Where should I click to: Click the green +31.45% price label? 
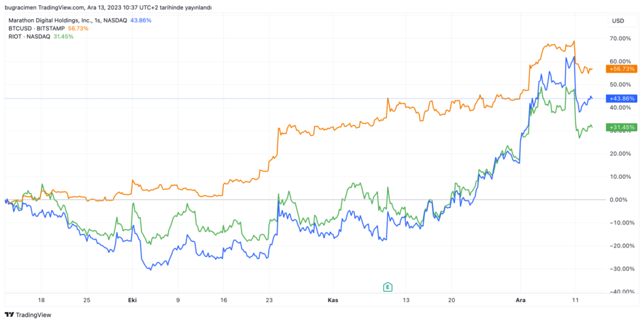click(x=622, y=127)
